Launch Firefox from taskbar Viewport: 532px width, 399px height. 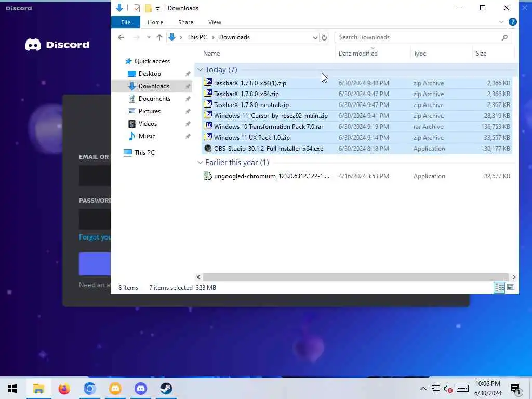[64, 389]
